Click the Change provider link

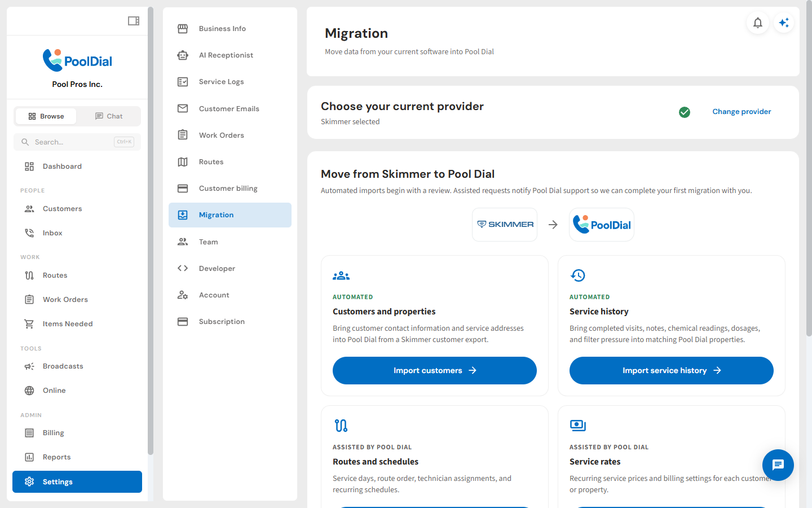742,112
